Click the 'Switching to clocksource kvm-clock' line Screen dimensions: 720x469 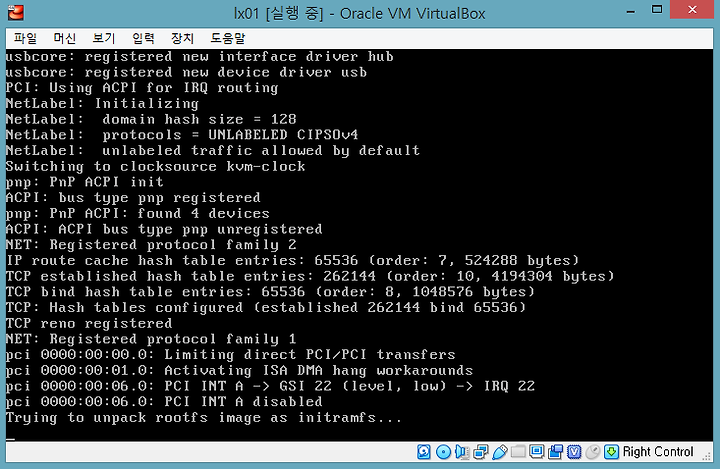(155, 166)
